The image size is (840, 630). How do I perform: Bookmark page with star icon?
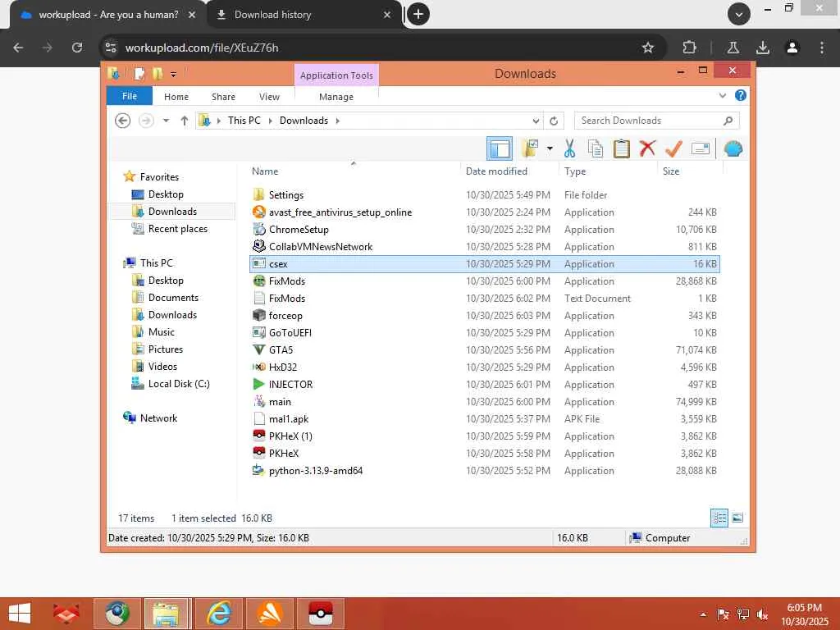[x=648, y=48]
